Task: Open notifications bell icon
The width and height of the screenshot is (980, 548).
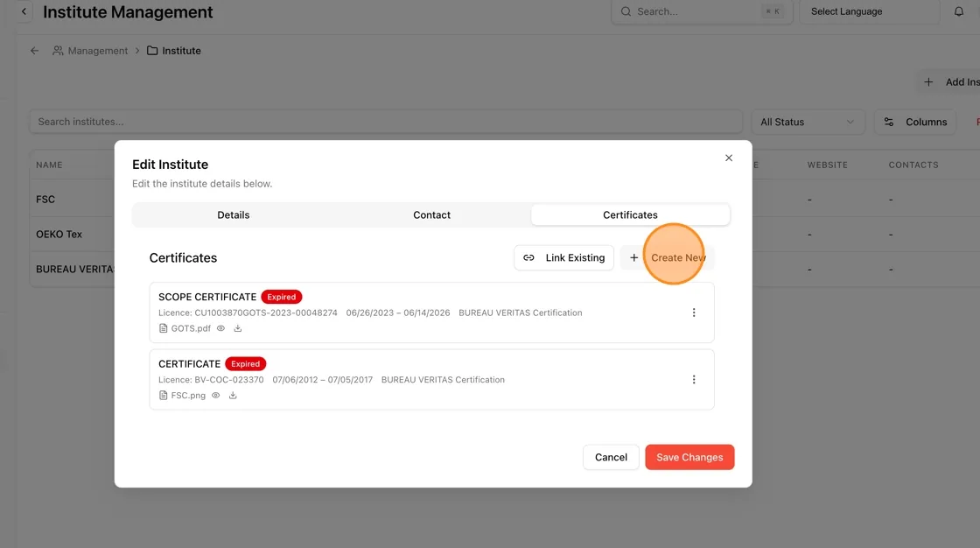Action: point(958,11)
